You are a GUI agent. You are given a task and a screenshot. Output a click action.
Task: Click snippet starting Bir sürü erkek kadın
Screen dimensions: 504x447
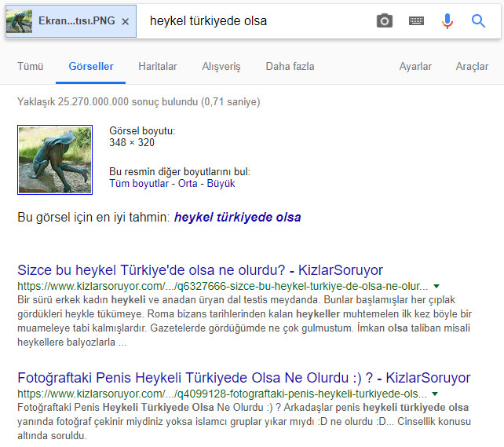(244, 321)
